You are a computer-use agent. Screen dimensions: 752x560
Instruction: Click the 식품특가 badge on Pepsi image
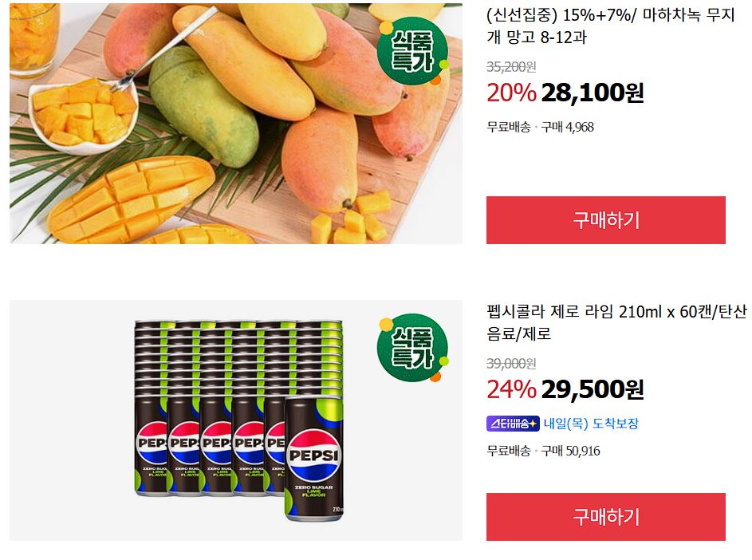(x=413, y=349)
